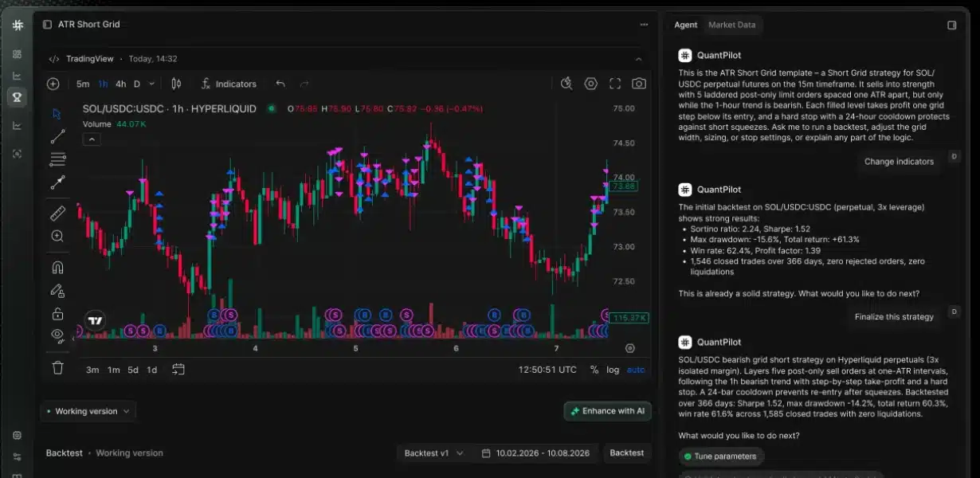
Task: Select the zoom in magnifier tool
Action: point(57,236)
